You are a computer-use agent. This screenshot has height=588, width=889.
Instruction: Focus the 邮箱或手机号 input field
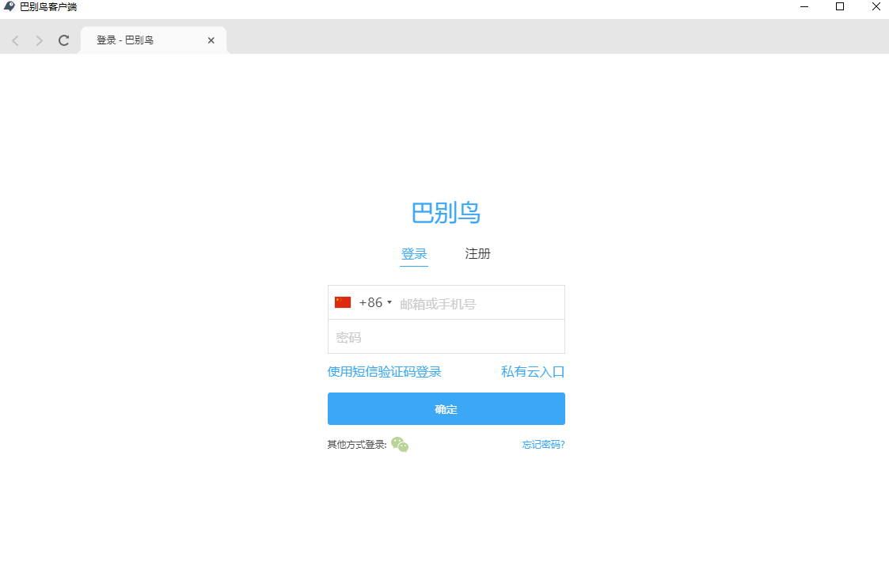click(x=478, y=303)
